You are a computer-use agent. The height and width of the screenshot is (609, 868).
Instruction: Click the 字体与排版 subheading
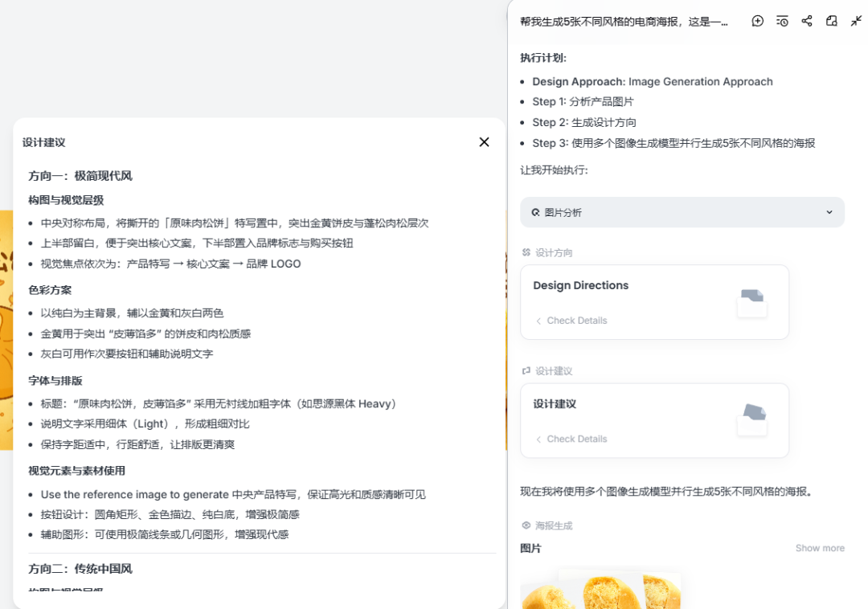click(55, 381)
